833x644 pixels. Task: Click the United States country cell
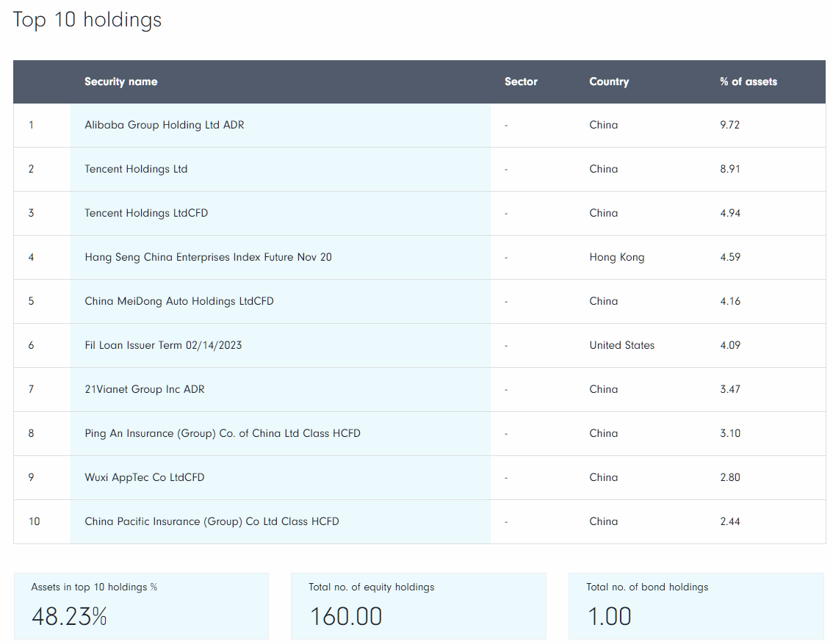click(x=621, y=345)
